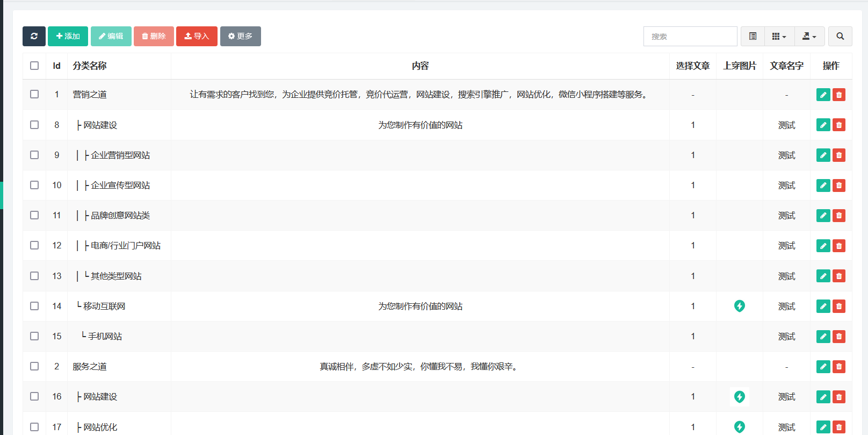Image resolution: width=868 pixels, height=435 pixels.
Task: Edit the 其他类型网站 row
Action: 823,276
